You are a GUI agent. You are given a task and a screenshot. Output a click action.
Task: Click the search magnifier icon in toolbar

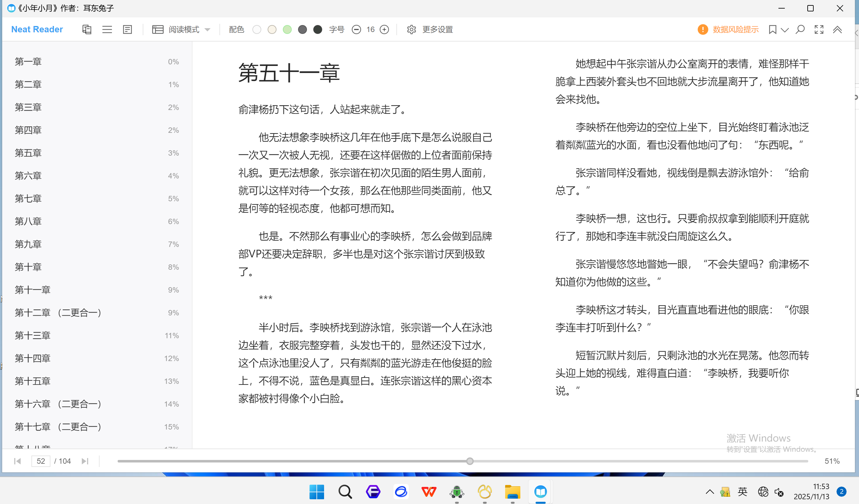point(800,30)
